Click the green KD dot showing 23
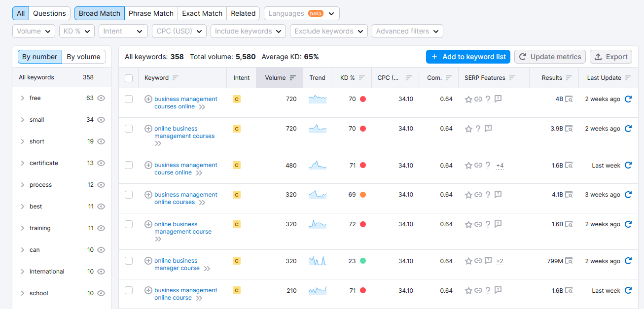Image resolution: width=644 pixels, height=309 pixels. pyautogui.click(x=363, y=261)
